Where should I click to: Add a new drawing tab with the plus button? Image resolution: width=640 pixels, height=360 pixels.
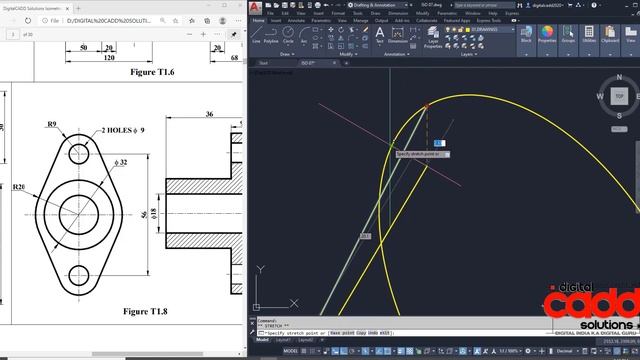(x=347, y=63)
